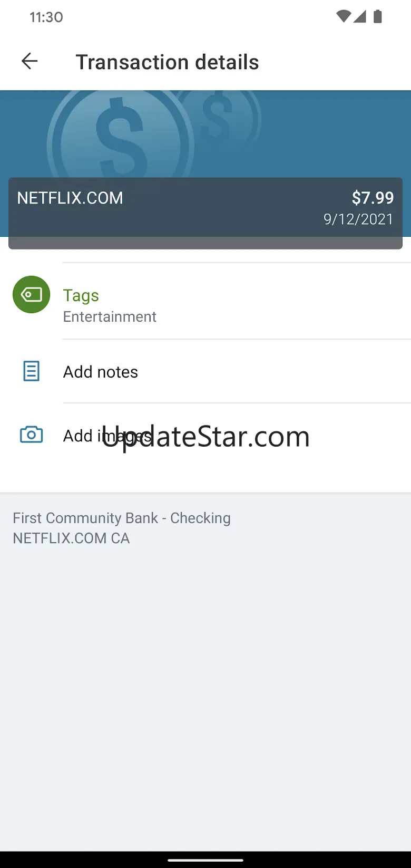This screenshot has width=411, height=868.
Task: Tap the home gesture bar
Action: [x=205, y=860]
